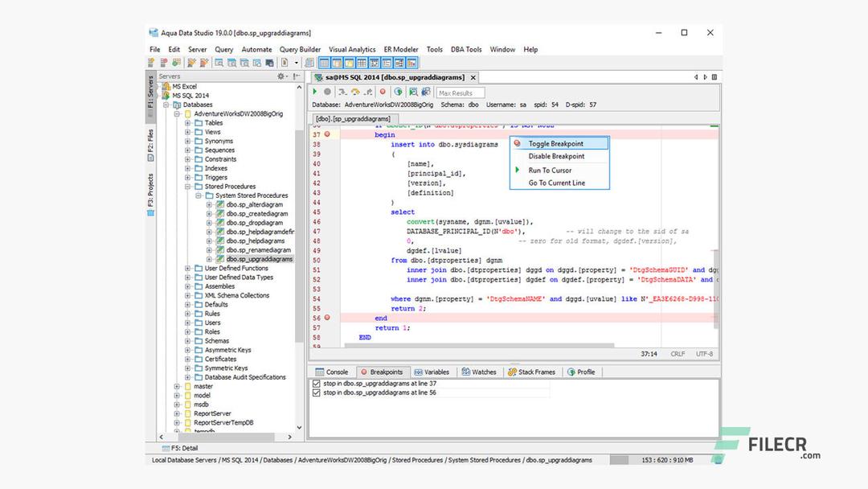Select the Step Over debugger icon
Screen dimensions: 868x489
[x=354, y=92]
